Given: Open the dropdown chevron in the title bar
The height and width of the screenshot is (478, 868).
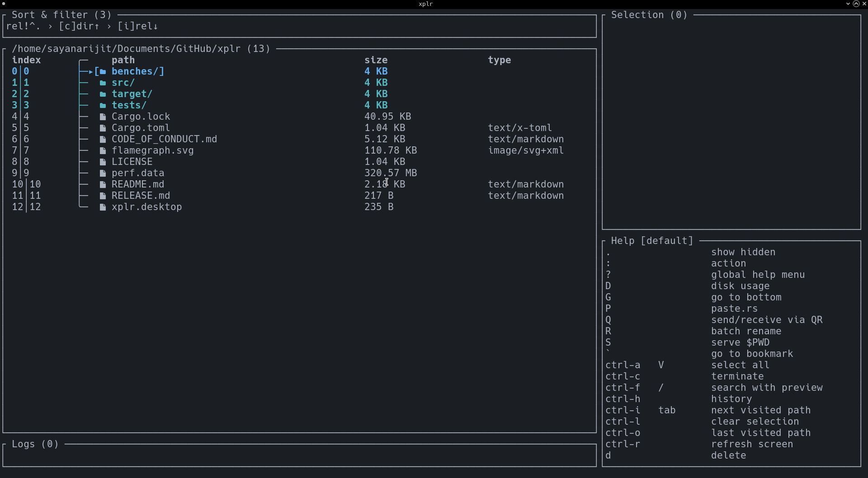Looking at the screenshot, I should click(x=848, y=4).
